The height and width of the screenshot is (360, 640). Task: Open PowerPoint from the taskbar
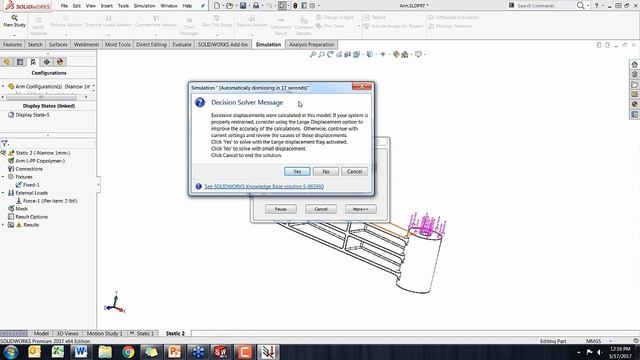click(174, 352)
